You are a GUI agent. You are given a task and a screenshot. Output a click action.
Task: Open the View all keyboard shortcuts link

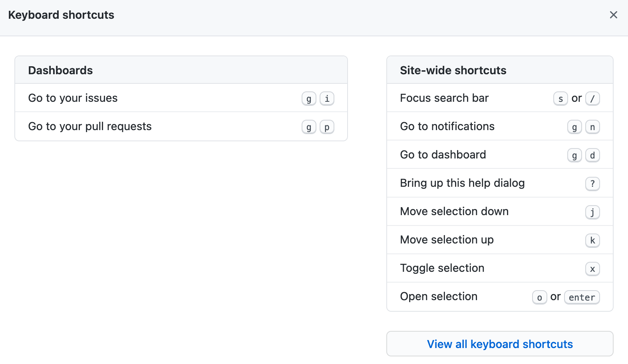point(499,344)
